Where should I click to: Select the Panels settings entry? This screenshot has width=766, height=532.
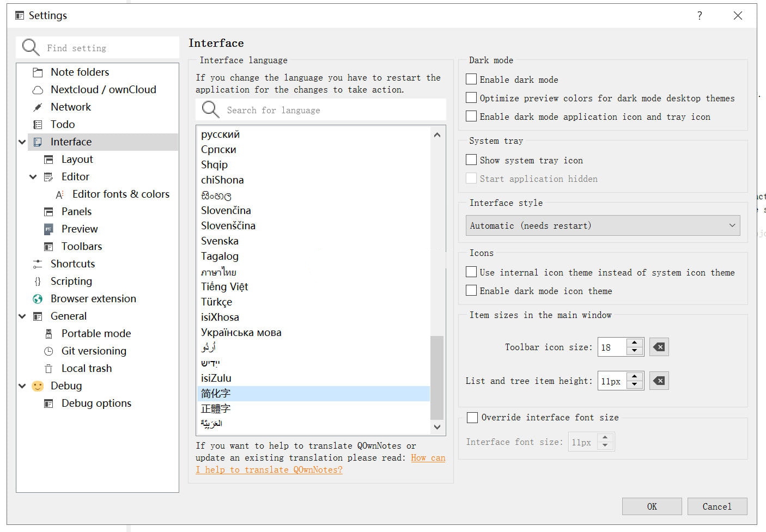point(76,211)
